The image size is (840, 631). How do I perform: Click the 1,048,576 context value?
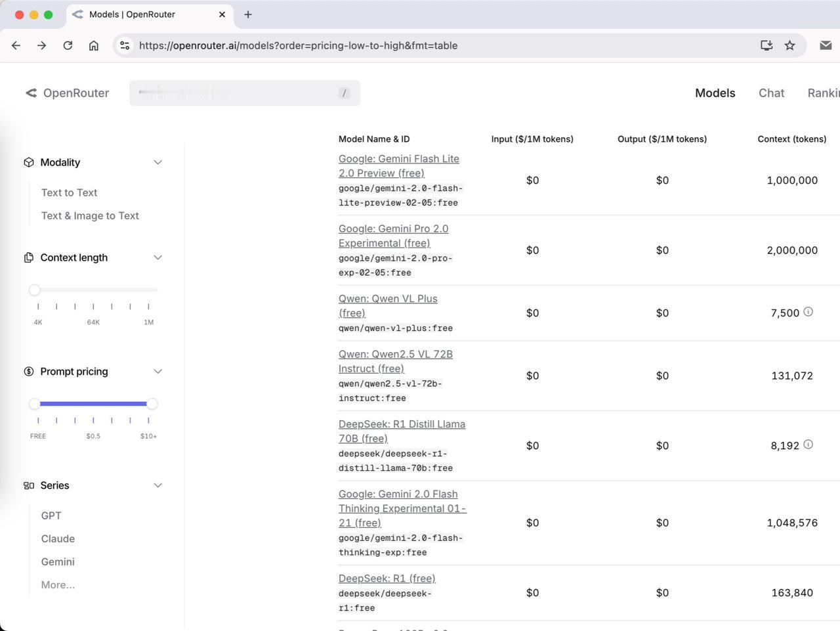point(792,523)
